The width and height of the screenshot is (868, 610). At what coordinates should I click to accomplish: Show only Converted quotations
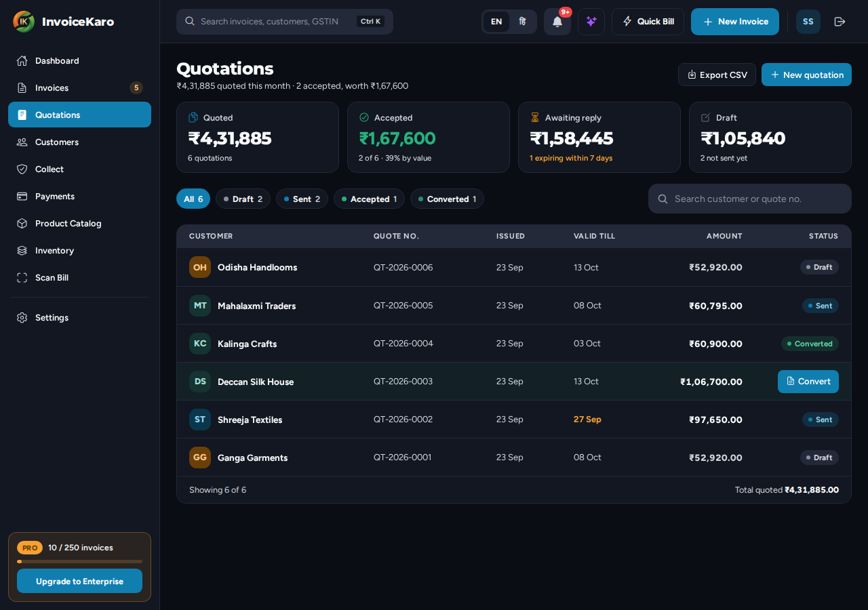click(x=447, y=199)
